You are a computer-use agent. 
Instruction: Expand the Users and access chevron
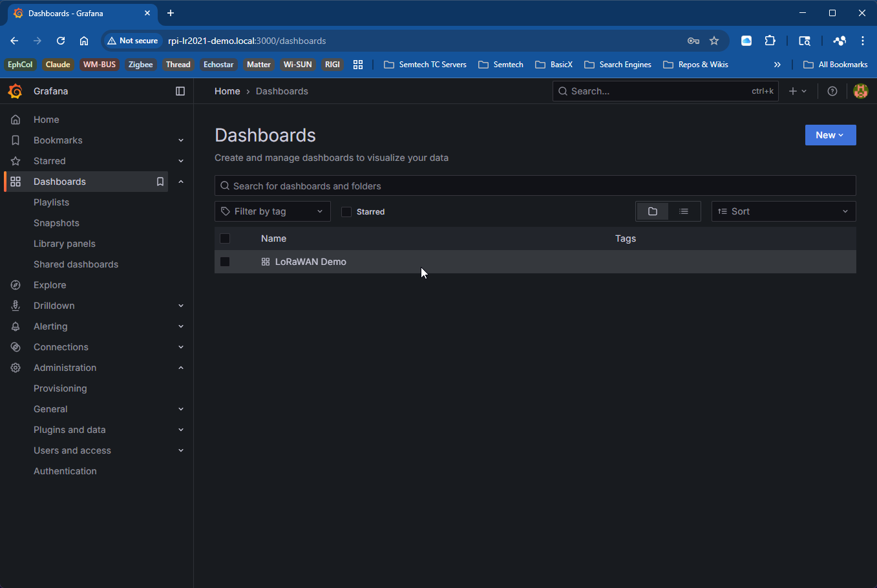[x=181, y=450]
